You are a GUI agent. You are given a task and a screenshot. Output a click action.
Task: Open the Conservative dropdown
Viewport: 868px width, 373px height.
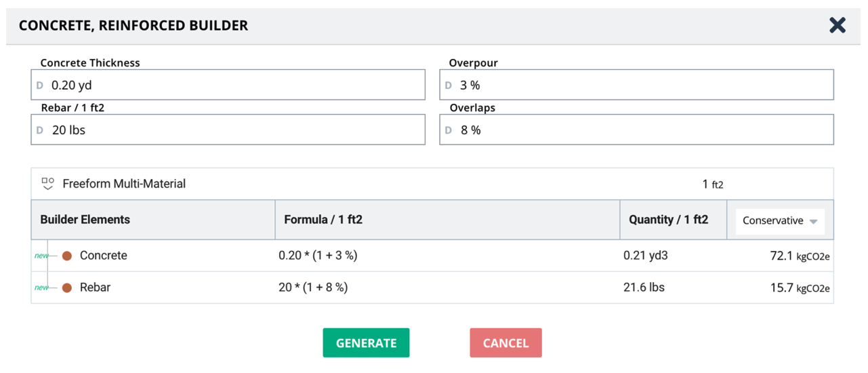click(780, 220)
